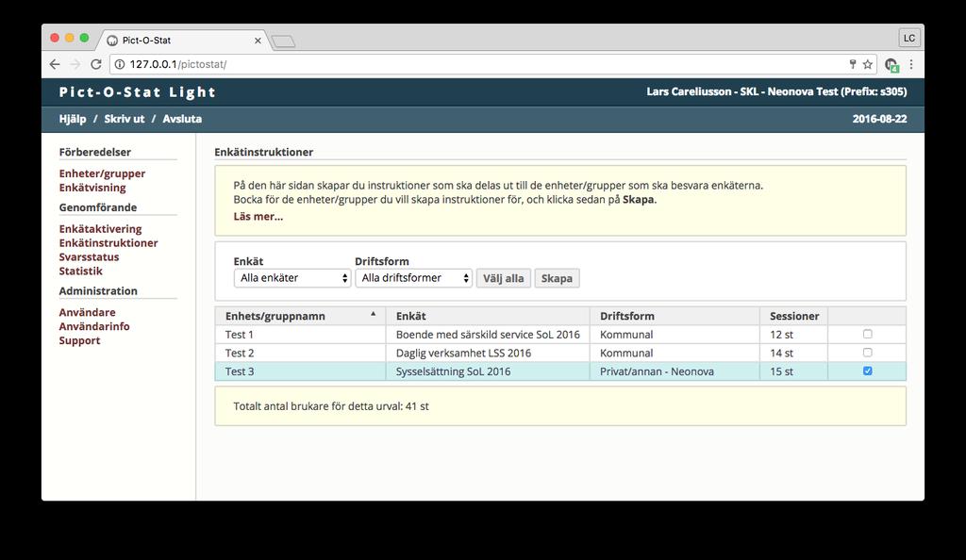Click Skriv ut in the top menu
966x560 pixels.
coord(125,119)
